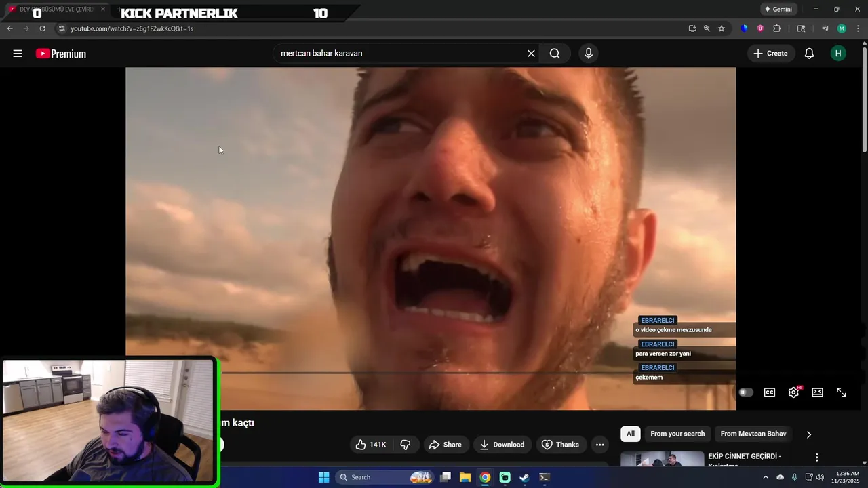
Task: Open tab search icon in toolbar
Action: 801,28
